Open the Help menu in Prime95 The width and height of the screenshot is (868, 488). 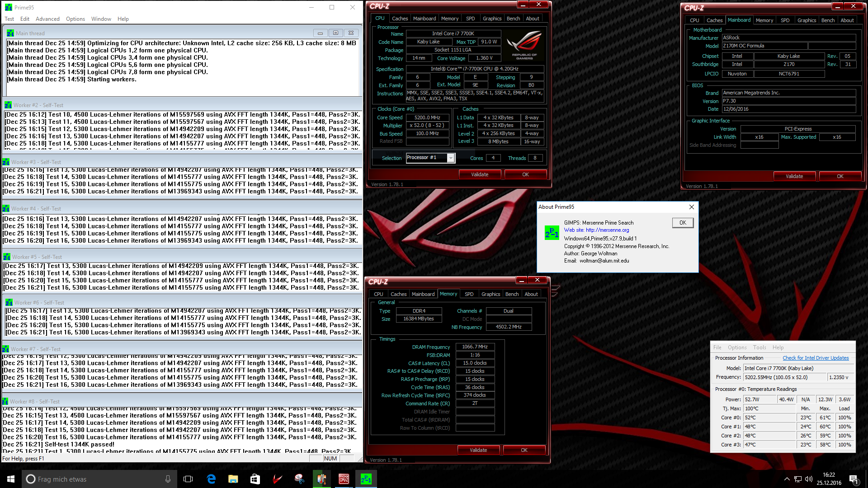(x=123, y=19)
